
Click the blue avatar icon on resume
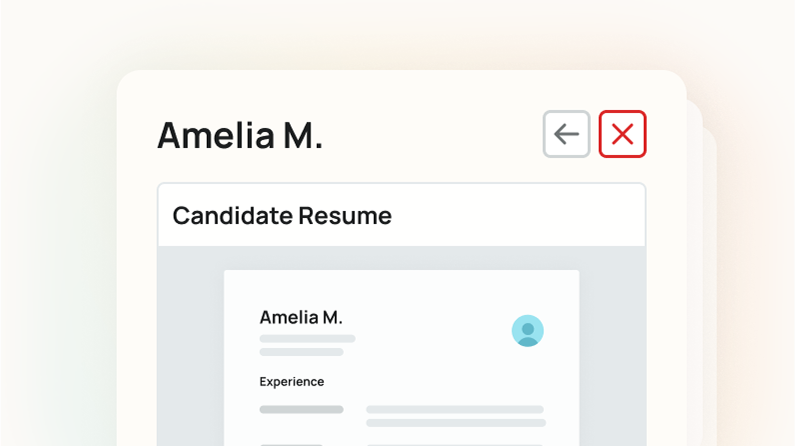pyautogui.click(x=527, y=331)
